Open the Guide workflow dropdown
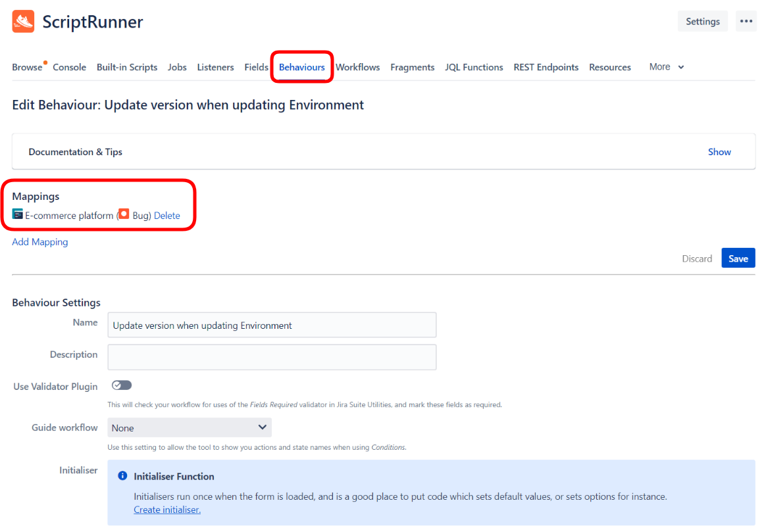764x532 pixels. [190, 428]
